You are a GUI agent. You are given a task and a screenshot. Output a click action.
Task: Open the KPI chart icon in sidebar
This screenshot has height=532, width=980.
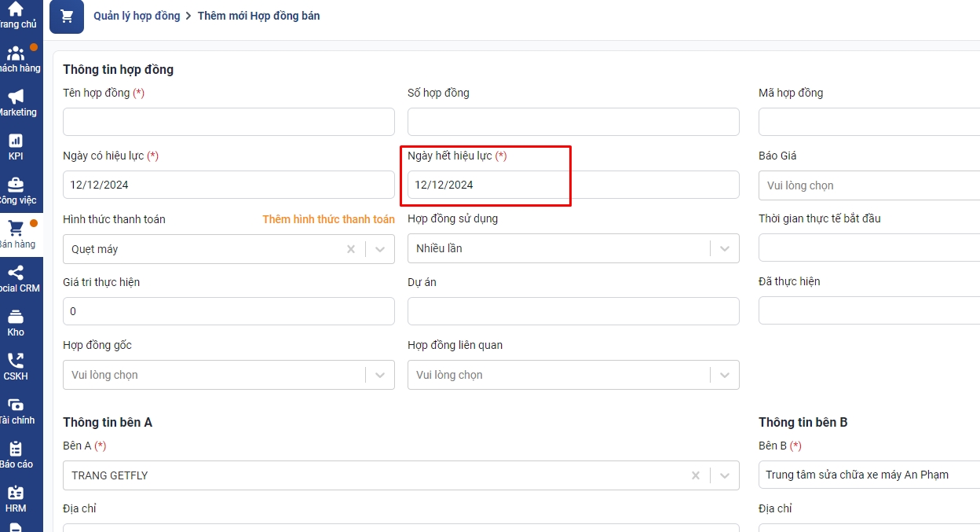[16, 141]
